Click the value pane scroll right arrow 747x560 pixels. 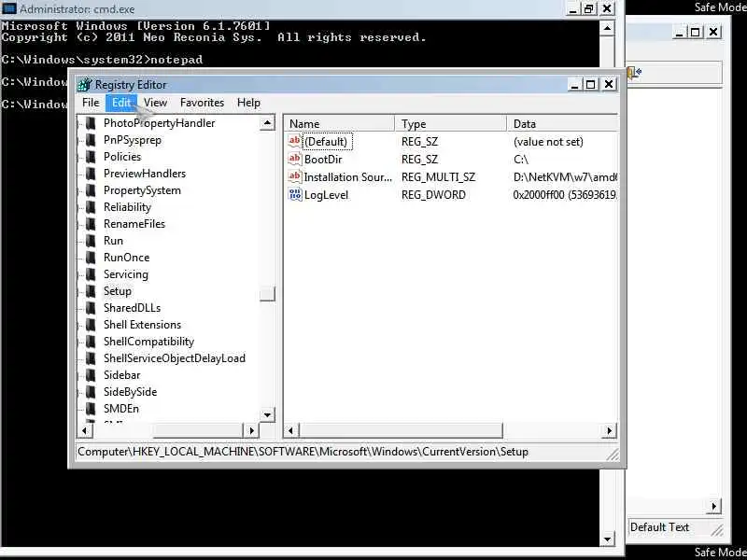pos(609,430)
